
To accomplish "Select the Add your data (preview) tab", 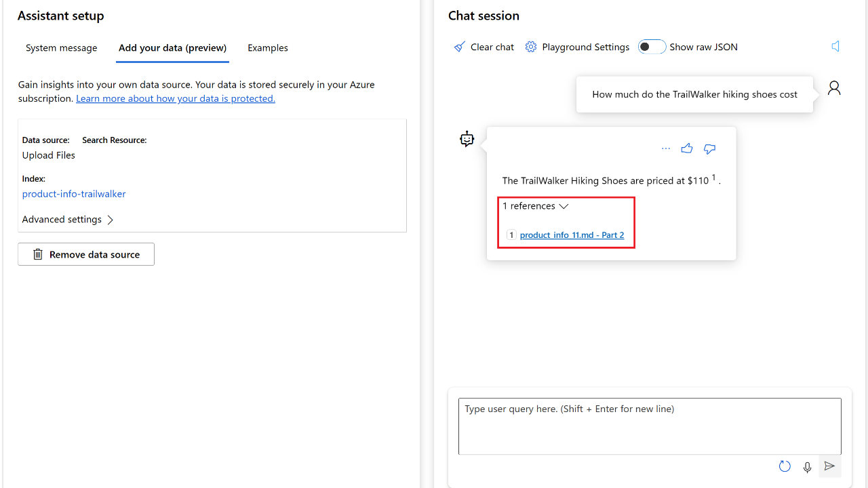I will click(172, 48).
